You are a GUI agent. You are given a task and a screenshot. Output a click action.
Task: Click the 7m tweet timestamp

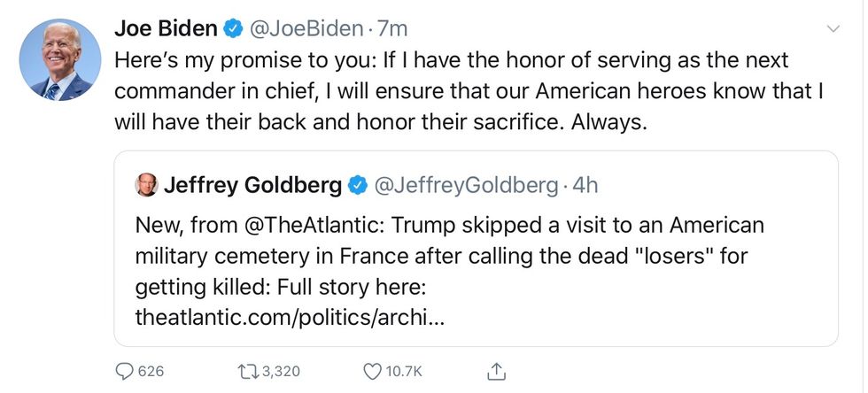pyautogui.click(x=392, y=29)
